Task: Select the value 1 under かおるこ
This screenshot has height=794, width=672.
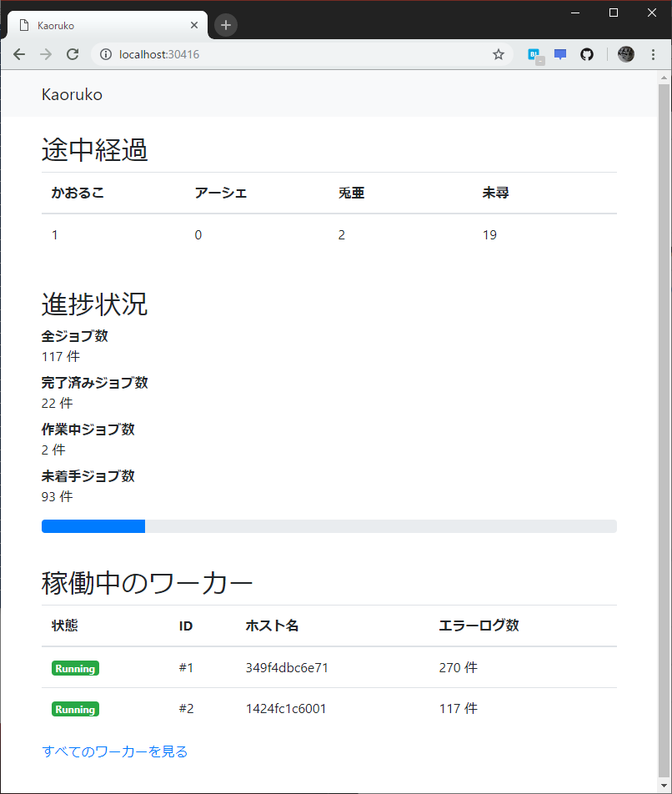Action: (x=55, y=235)
